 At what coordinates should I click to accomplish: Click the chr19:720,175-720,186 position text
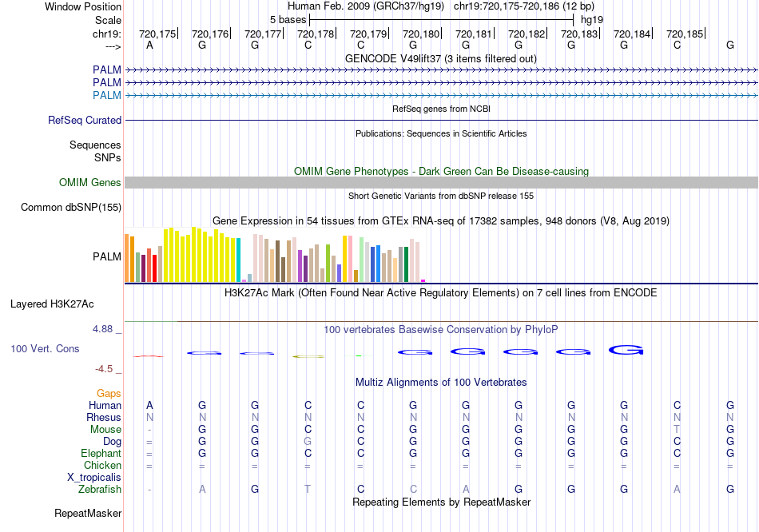click(x=524, y=6)
